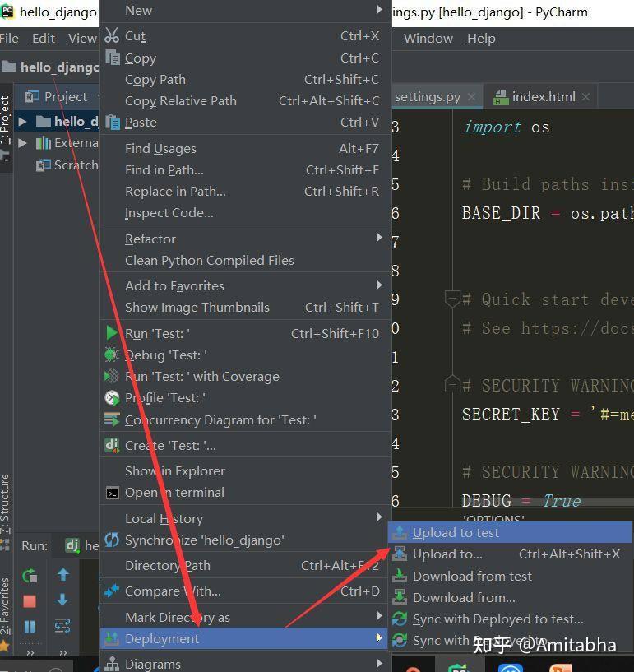Click the blue up arrow in Run panel

[63, 575]
